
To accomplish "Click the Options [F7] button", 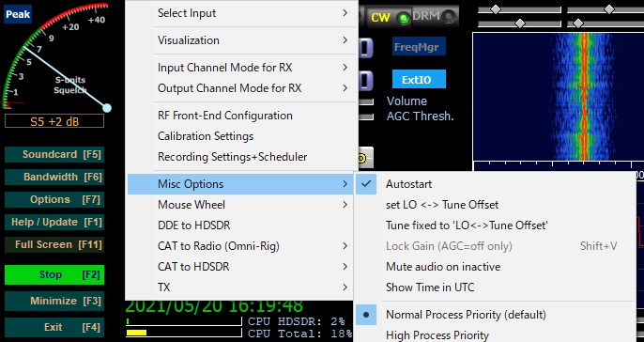I will tap(54, 200).
